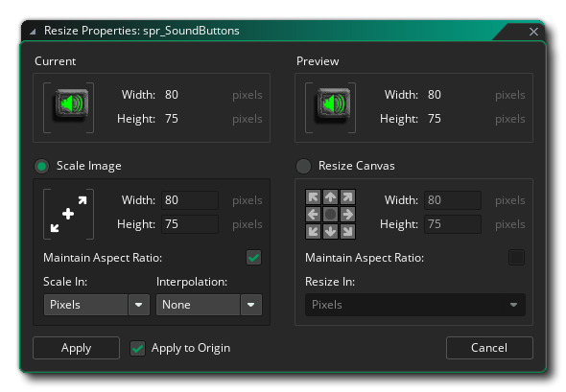Click the top-left anchor arrow in canvas grid
Viewport: 566px width, 392px height.
point(313,197)
